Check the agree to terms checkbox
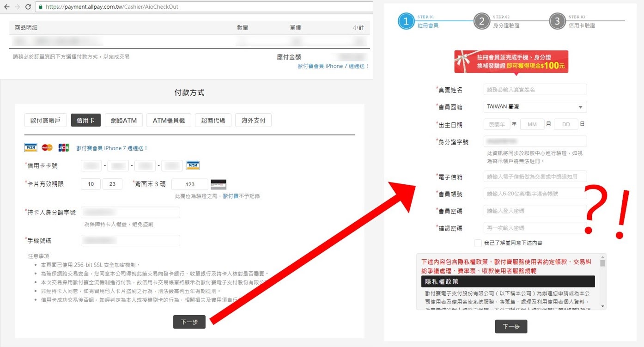The width and height of the screenshot is (644, 347). tap(478, 243)
